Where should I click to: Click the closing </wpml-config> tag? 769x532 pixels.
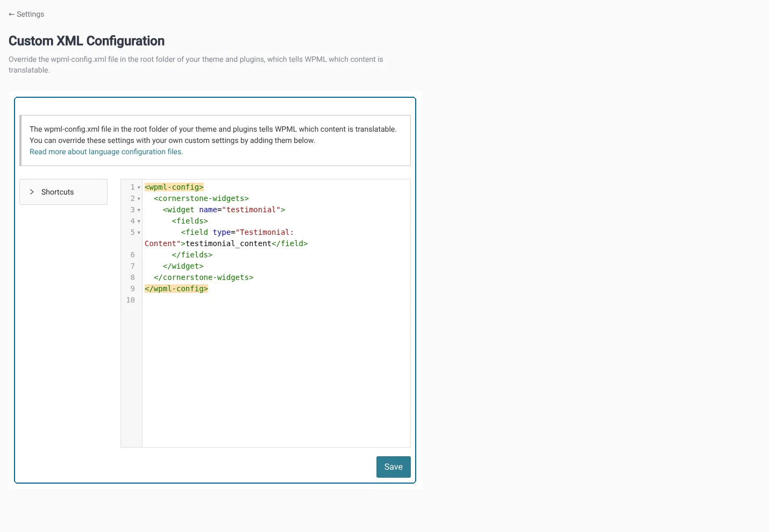click(x=176, y=289)
